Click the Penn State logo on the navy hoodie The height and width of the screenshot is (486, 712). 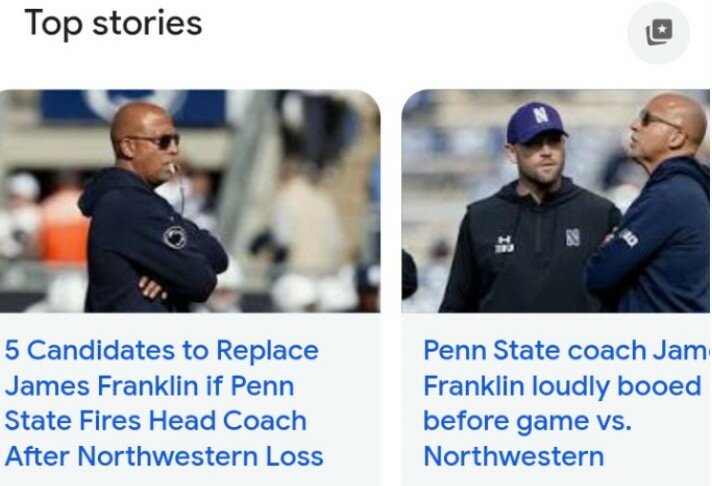175,237
